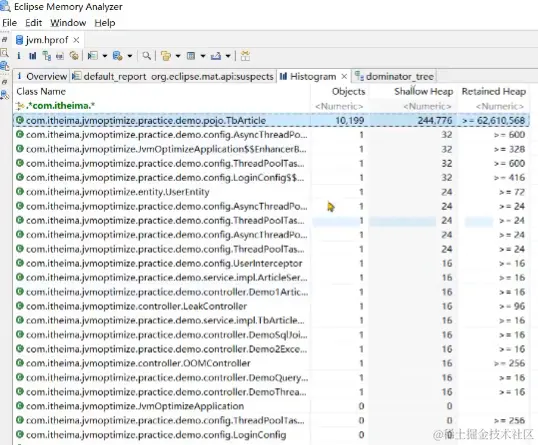Switch to the Overview tab
The width and height of the screenshot is (538, 445).
[42, 76]
